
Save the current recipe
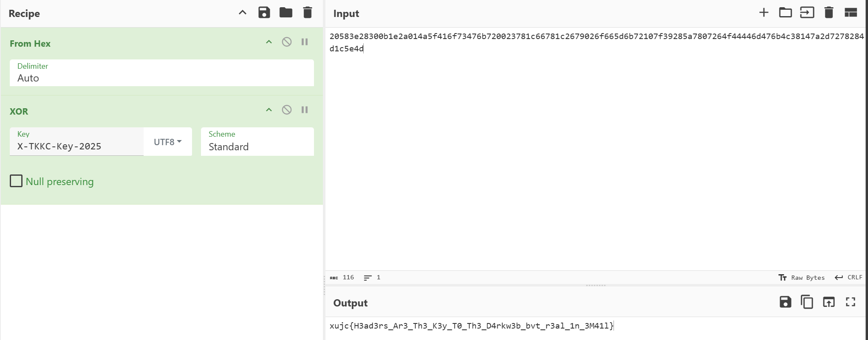pos(264,13)
